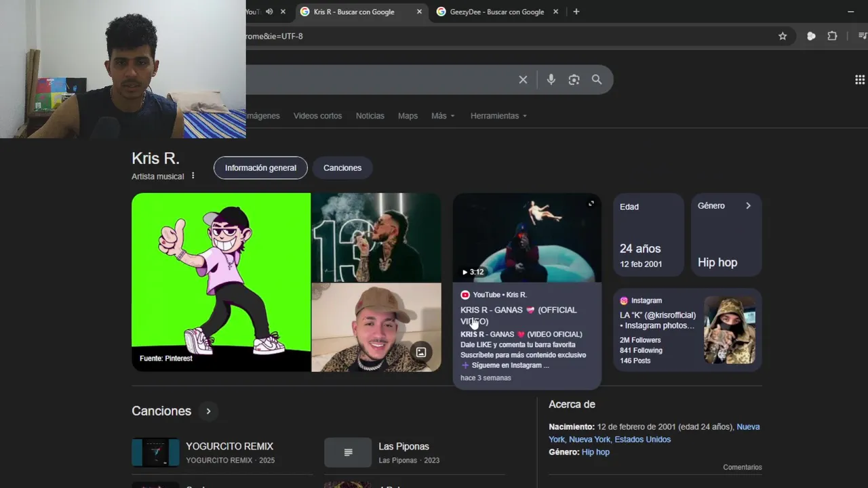Expand the Herramientas dropdown

tap(498, 116)
